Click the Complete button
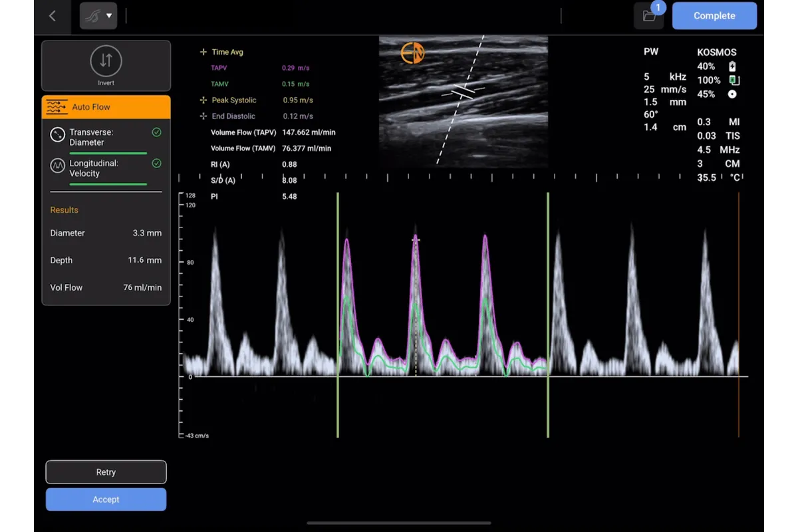The height and width of the screenshot is (532, 798). click(714, 16)
